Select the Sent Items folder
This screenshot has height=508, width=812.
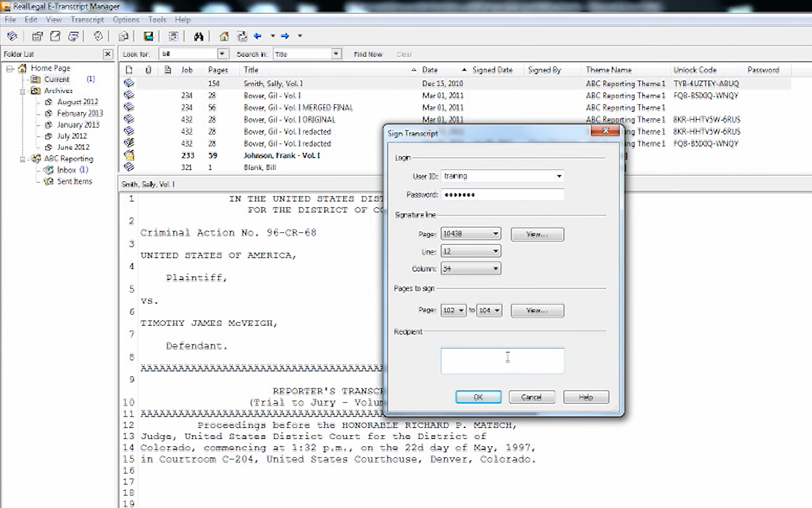pos(74,181)
